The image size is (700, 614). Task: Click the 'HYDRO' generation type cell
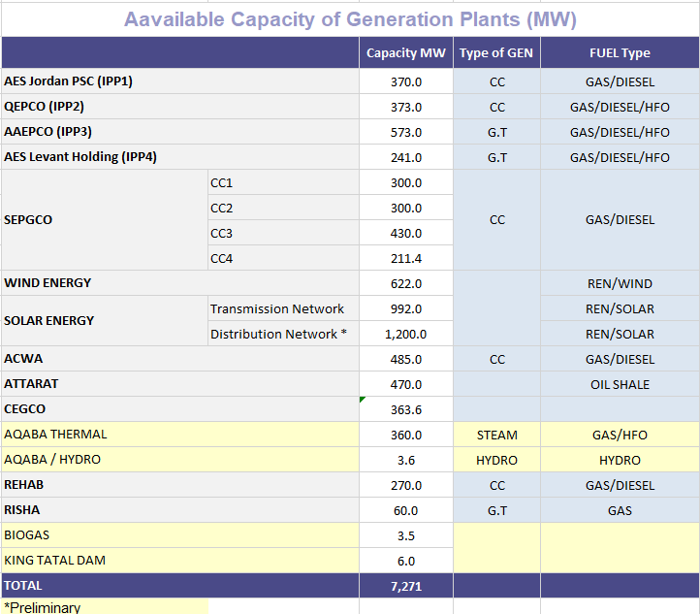pyautogui.click(x=496, y=460)
